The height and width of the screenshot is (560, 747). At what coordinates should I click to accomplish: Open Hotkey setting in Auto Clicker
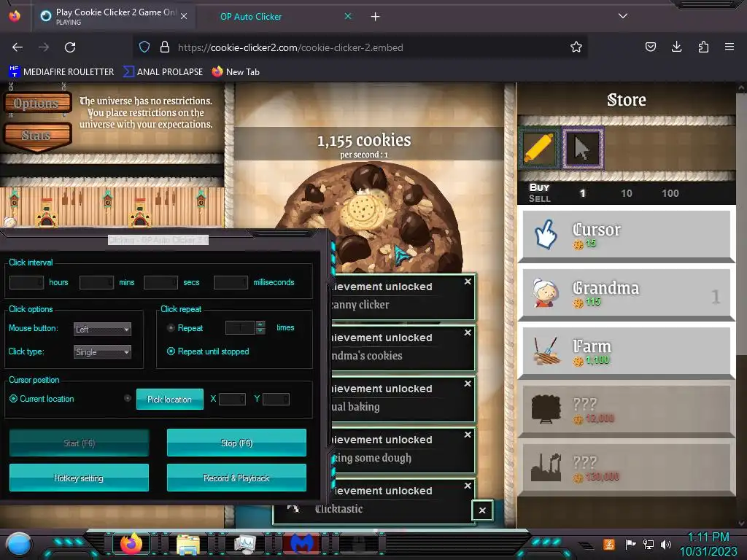[x=79, y=478]
